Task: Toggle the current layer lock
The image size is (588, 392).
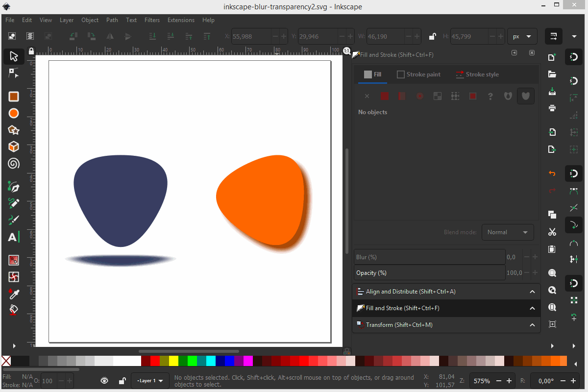Action: tap(122, 381)
